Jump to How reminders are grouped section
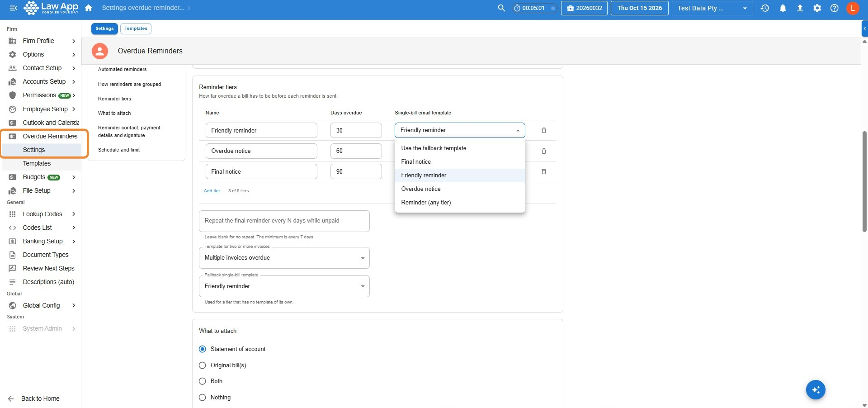 click(x=129, y=85)
